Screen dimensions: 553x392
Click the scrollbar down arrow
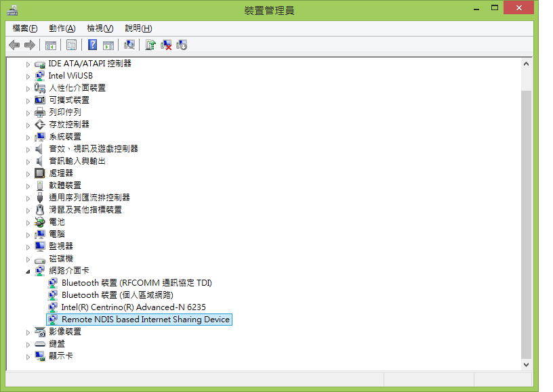tap(526, 364)
